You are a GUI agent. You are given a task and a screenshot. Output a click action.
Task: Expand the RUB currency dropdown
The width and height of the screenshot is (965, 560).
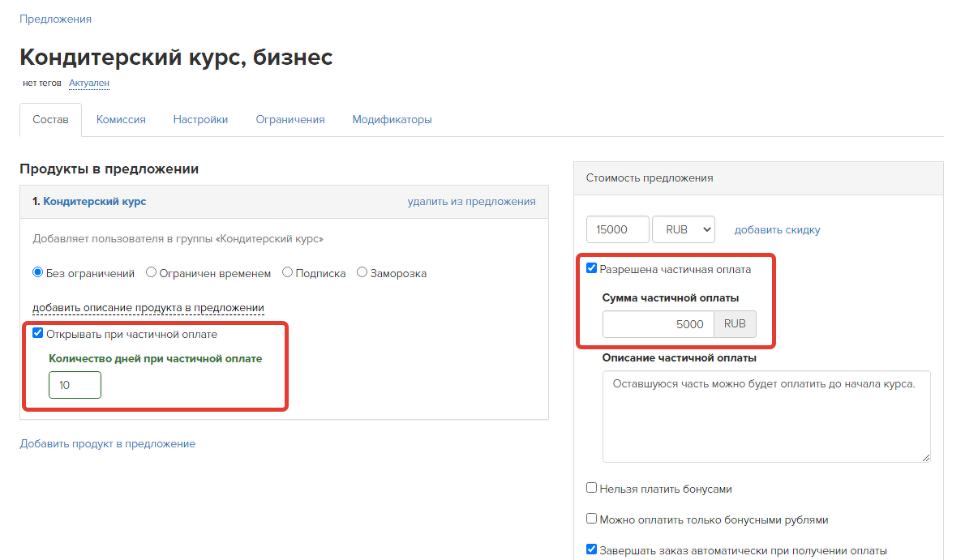(x=683, y=229)
